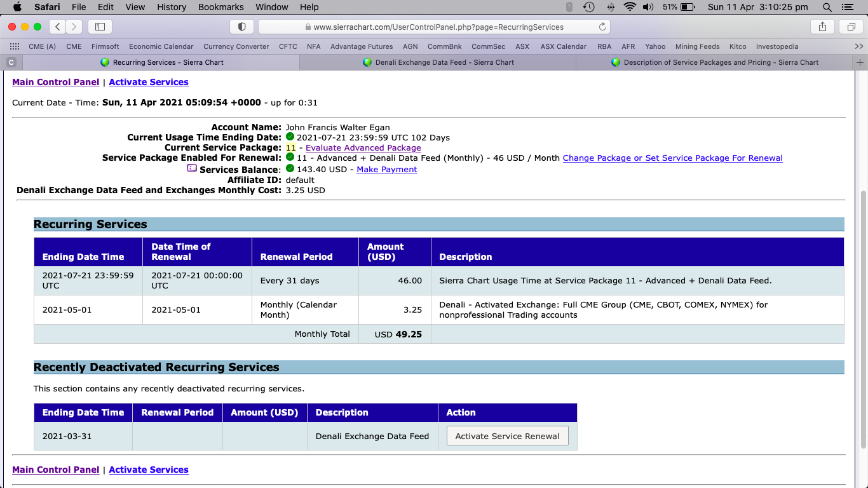Open the Apple menu
This screenshot has width=868, height=488.
[17, 7]
